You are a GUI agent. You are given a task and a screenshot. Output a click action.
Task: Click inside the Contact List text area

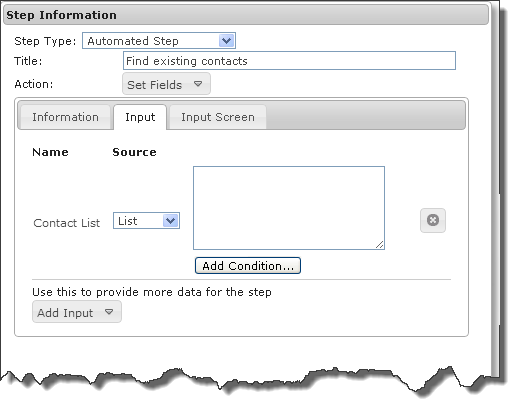(289, 208)
